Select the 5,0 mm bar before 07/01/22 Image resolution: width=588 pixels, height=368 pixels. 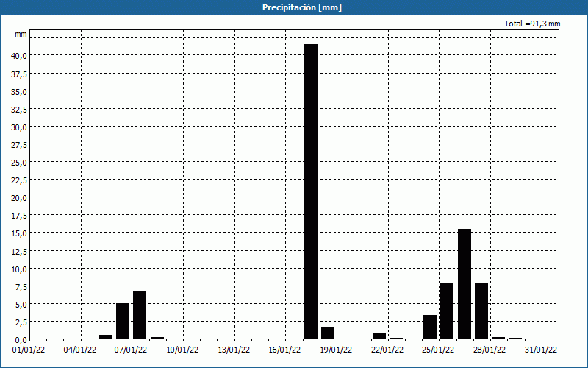pos(123,321)
